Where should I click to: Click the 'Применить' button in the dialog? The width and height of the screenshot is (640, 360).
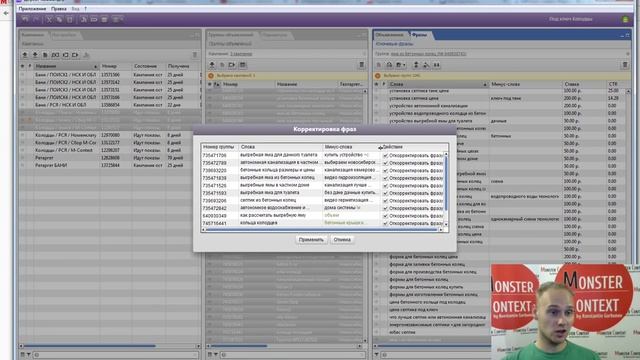tap(311, 240)
